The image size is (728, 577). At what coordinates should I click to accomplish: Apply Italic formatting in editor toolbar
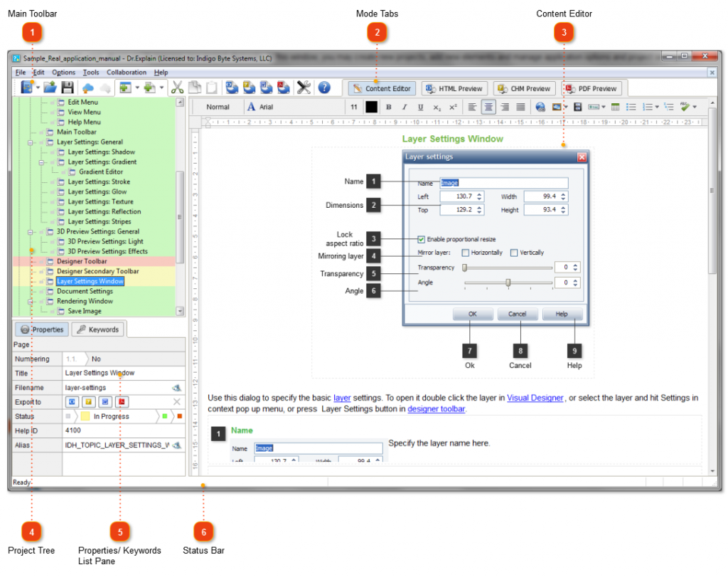(405, 107)
